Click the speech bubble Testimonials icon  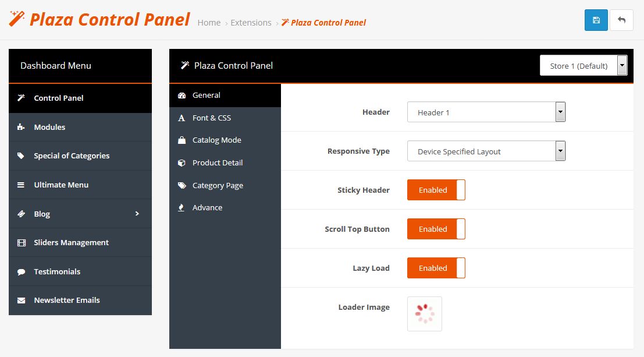tap(22, 272)
